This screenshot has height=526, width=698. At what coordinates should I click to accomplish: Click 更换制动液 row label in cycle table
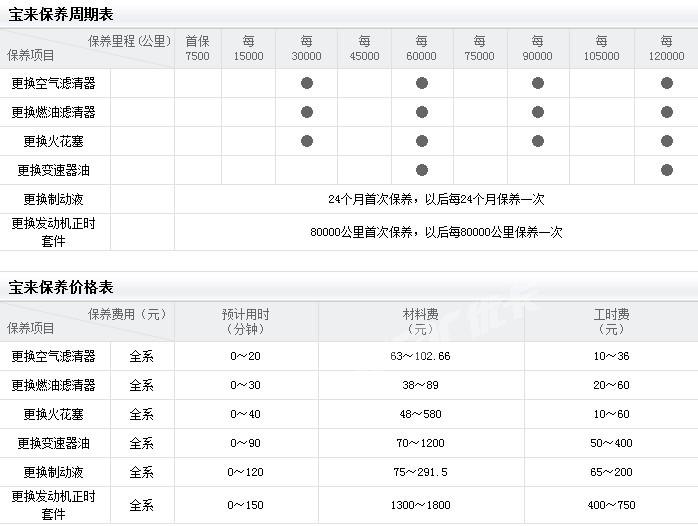click(53, 199)
